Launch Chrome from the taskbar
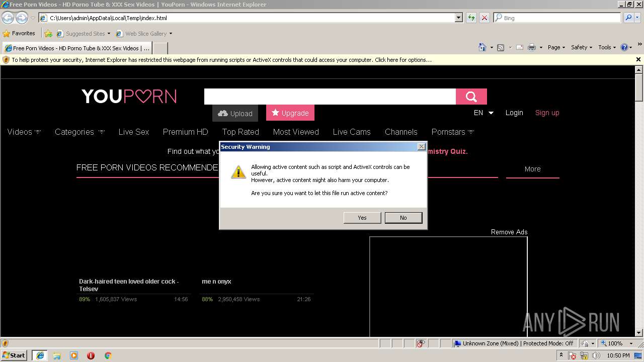Viewport: 644px width, 362px height. click(x=108, y=355)
